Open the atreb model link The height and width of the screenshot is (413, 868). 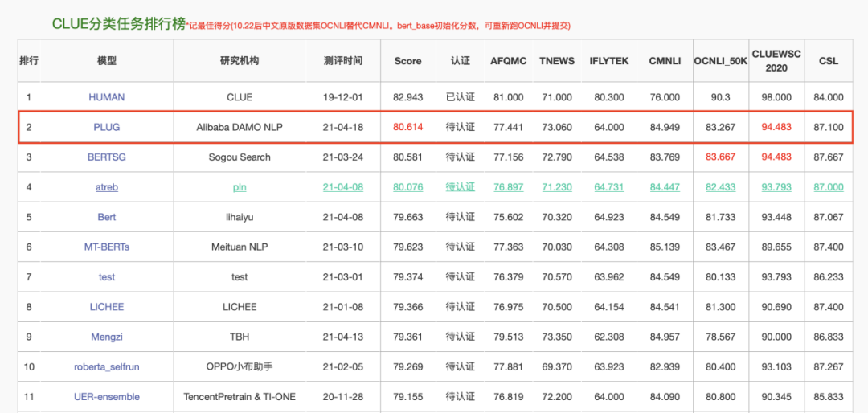pos(107,187)
